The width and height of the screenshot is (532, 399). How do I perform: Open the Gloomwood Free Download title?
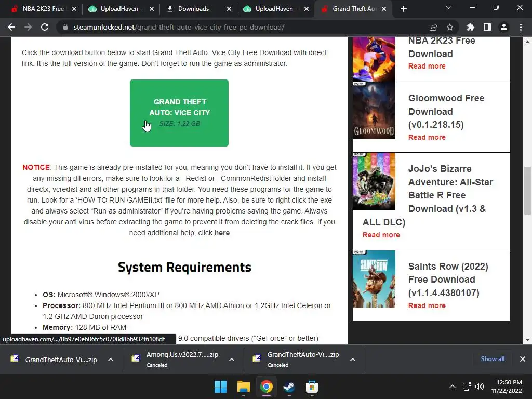446,111
